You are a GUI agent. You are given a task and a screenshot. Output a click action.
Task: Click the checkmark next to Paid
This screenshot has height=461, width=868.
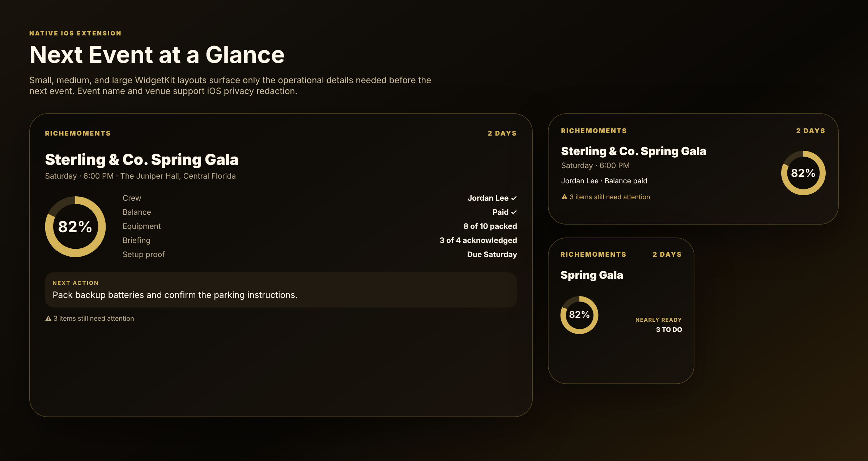coord(514,212)
